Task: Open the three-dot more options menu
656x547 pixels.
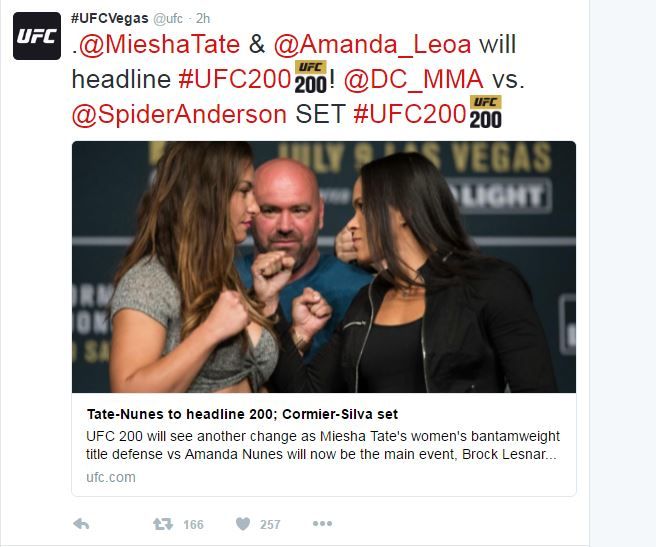Action: [323, 524]
